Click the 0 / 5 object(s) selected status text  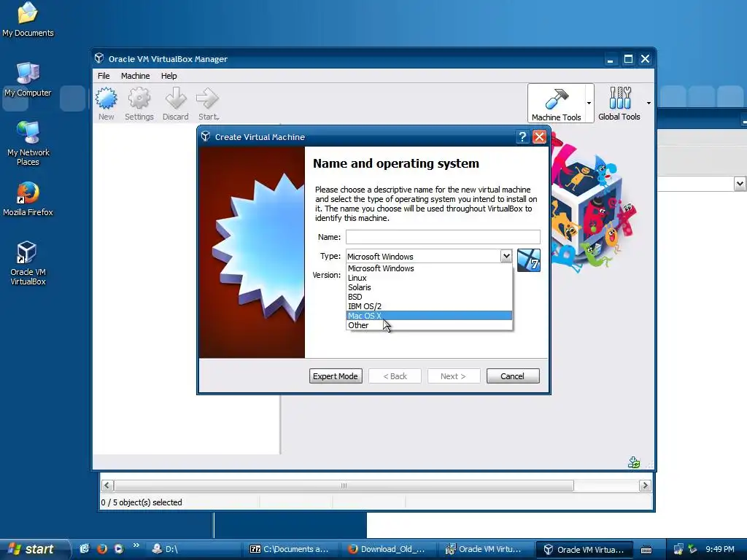(142, 502)
